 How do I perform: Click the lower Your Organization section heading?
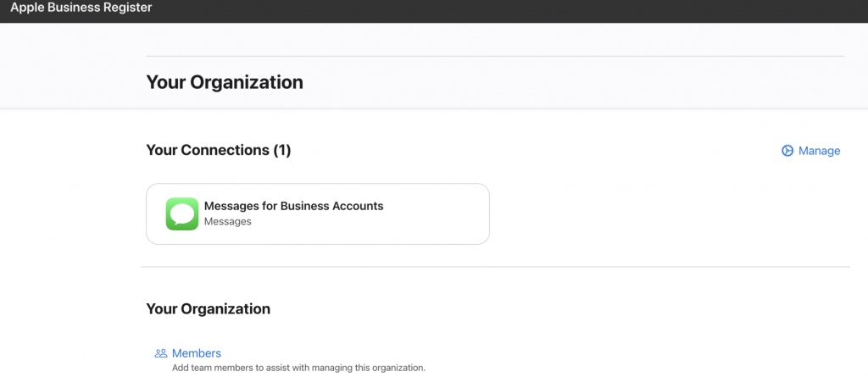tap(209, 309)
